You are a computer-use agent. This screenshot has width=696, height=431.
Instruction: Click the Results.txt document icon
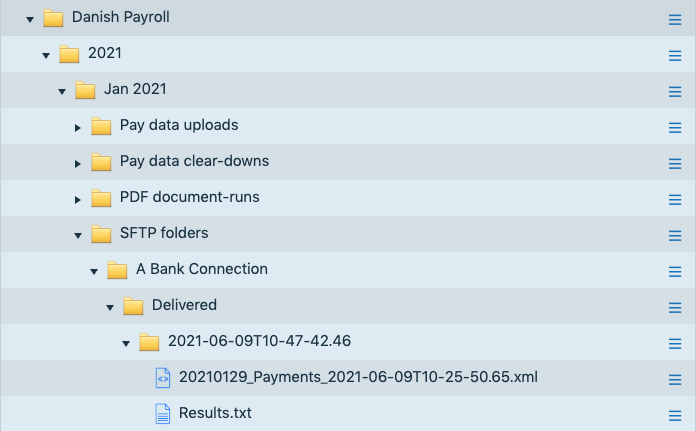click(163, 413)
